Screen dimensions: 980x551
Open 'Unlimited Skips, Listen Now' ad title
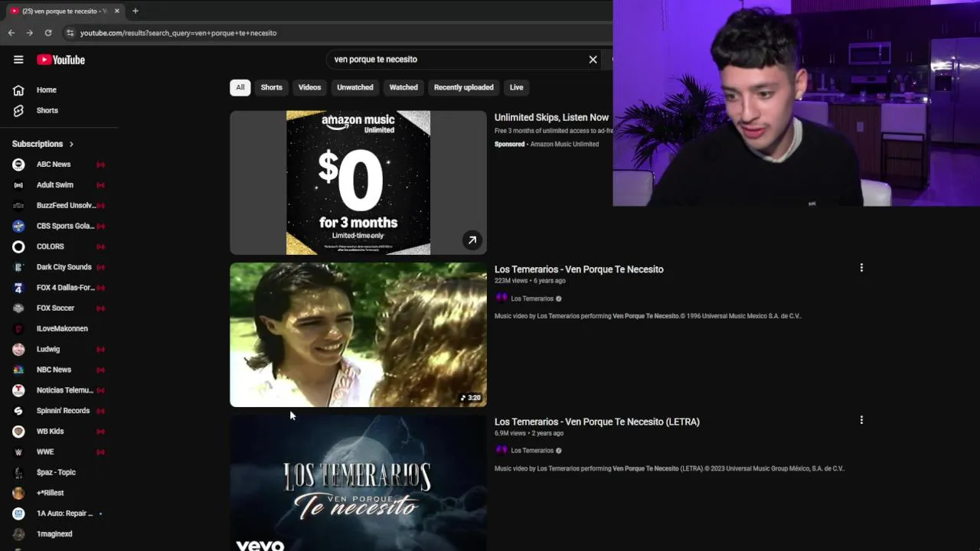[x=551, y=117]
